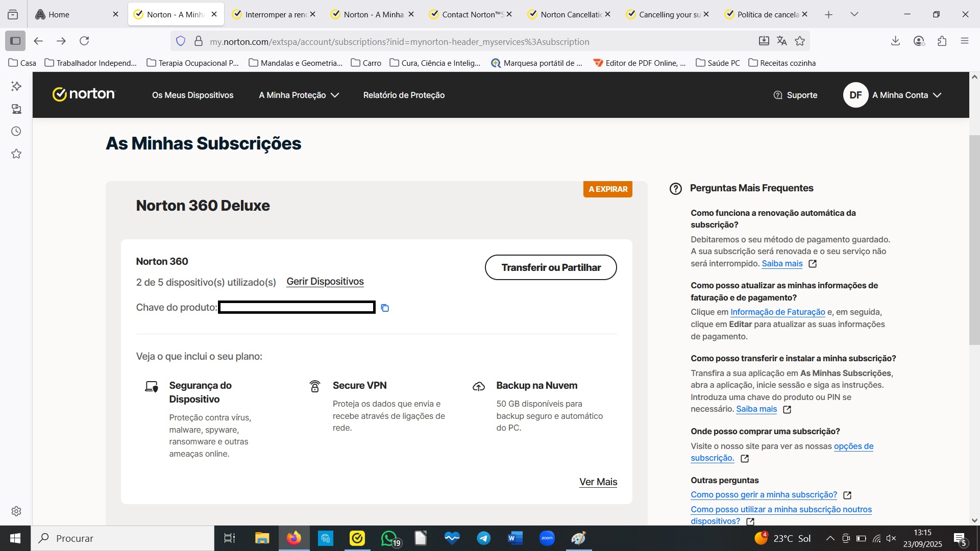Expand the A Minha Proteção dropdown
This screenshot has width=980, height=551.
[x=299, y=95]
